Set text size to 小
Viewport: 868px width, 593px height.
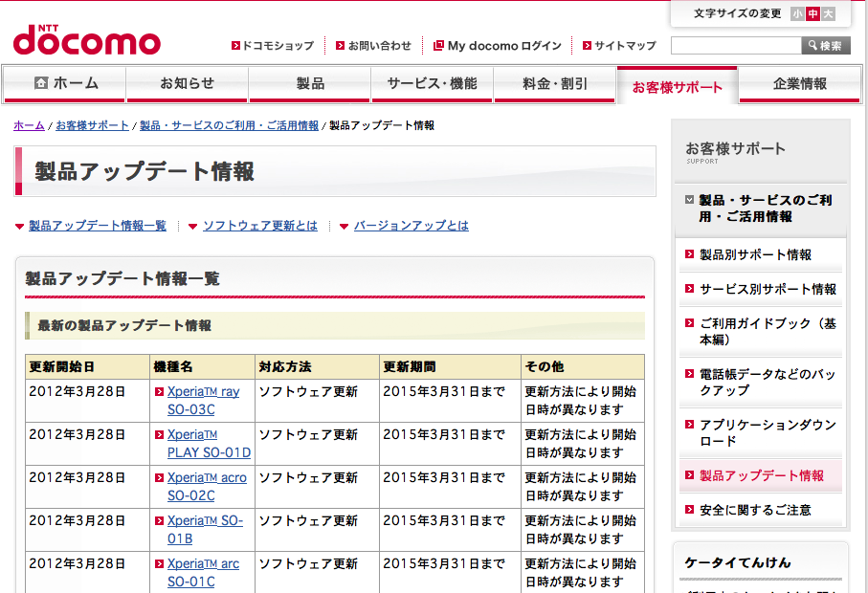[797, 13]
